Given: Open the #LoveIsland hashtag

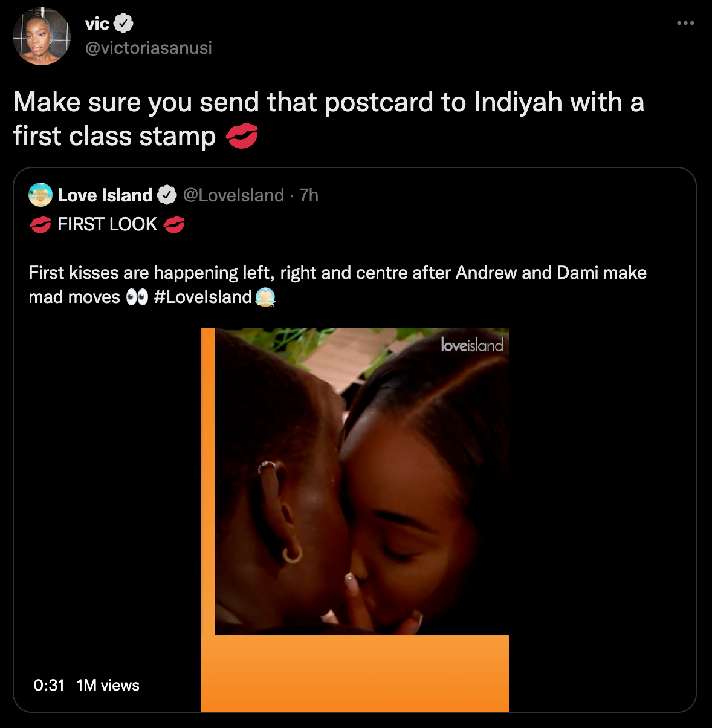Looking at the screenshot, I should pos(202,297).
